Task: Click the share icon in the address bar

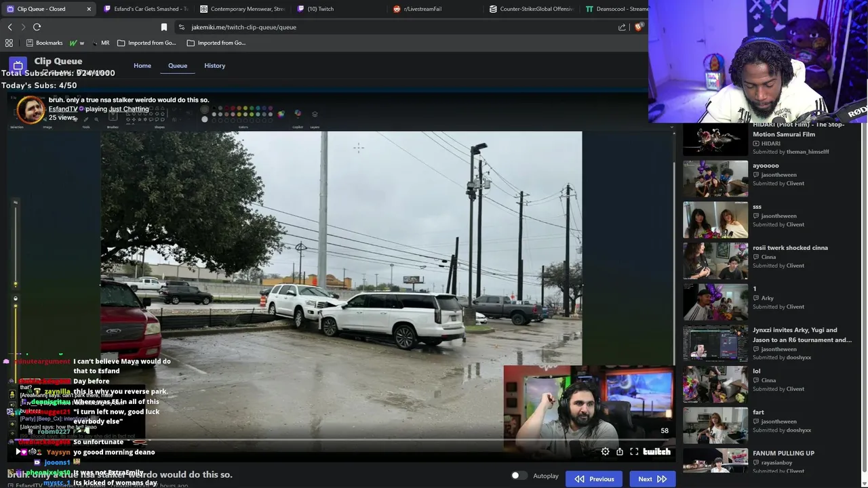Action: (622, 27)
